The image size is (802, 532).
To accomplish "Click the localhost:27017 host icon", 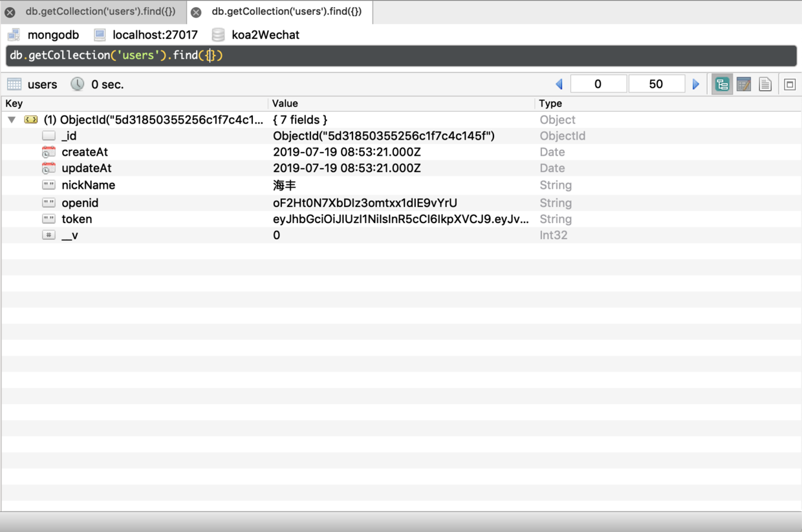I will click(x=100, y=34).
